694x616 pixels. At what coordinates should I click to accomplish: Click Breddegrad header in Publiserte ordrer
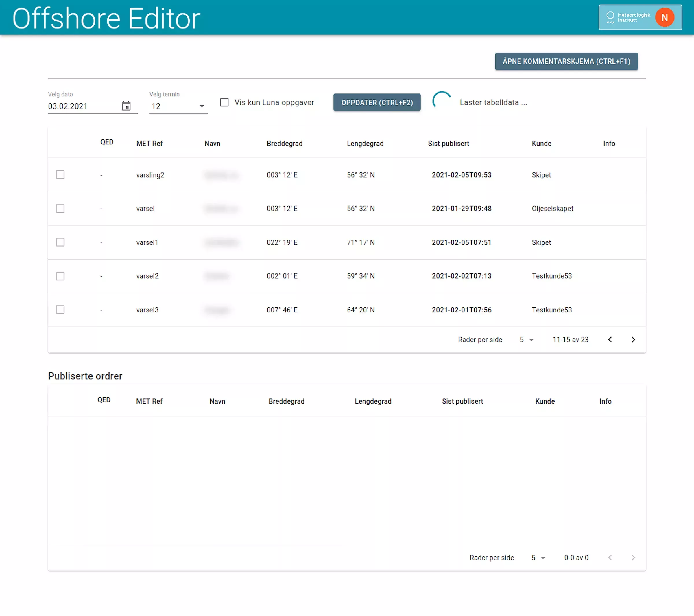286,401
